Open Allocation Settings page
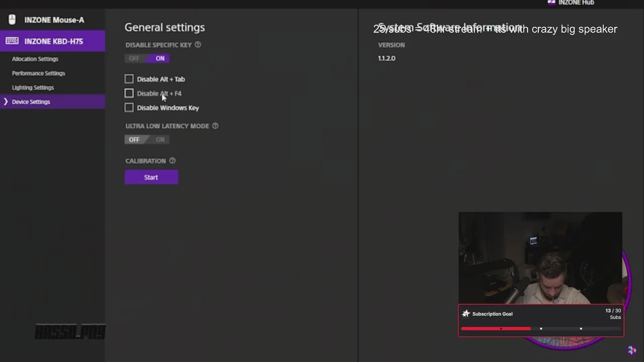The width and height of the screenshot is (644, 362). coord(35,59)
